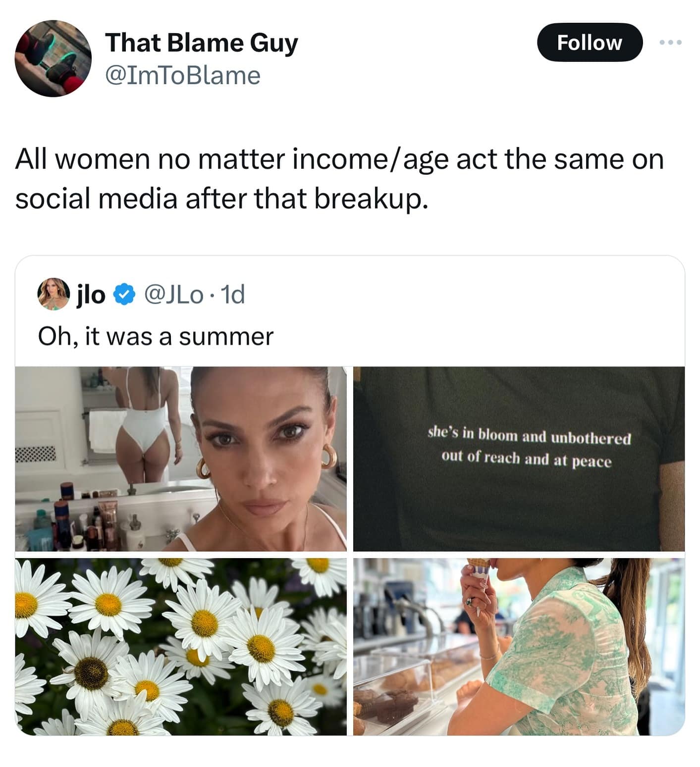Open the That Blame Guy display name
This screenshot has height=767, width=700.
(x=201, y=43)
